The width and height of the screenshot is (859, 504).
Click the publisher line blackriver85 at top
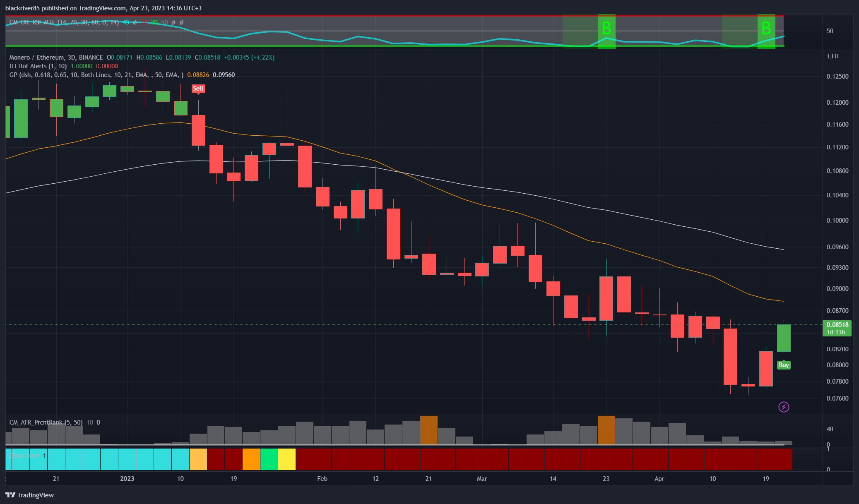103,8
